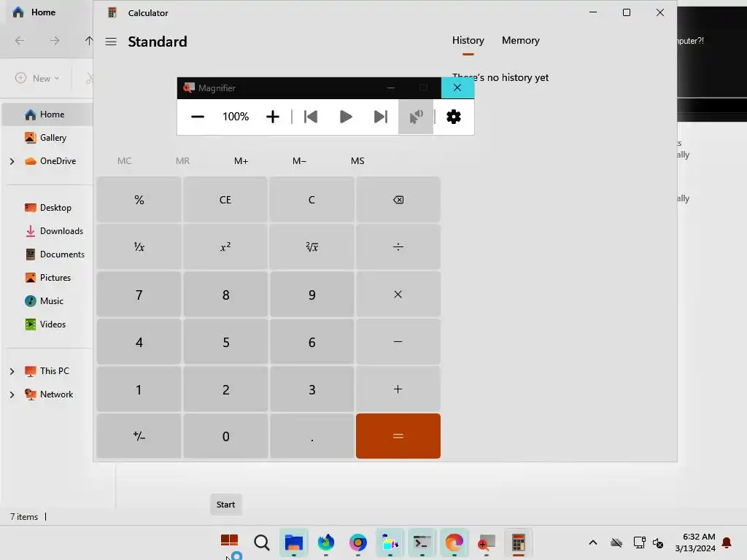Image resolution: width=747 pixels, height=560 pixels.
Task: Open Calculator icon on the taskbar
Action: [519, 542]
